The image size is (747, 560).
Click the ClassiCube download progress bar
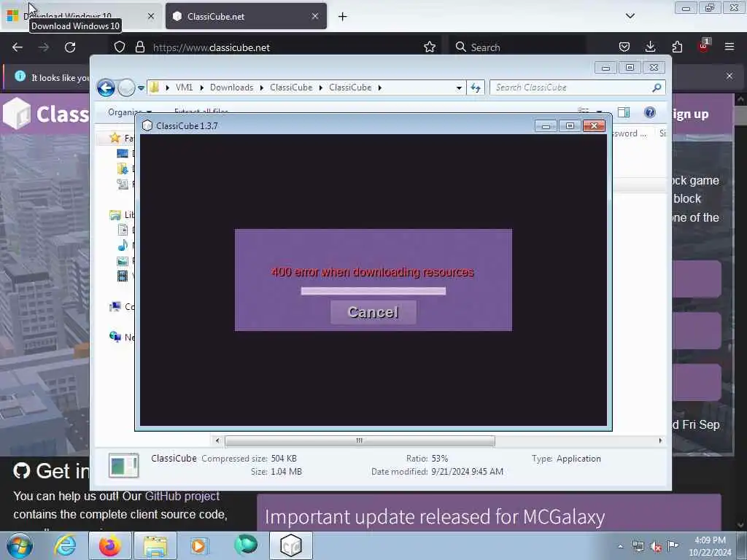pos(373,291)
